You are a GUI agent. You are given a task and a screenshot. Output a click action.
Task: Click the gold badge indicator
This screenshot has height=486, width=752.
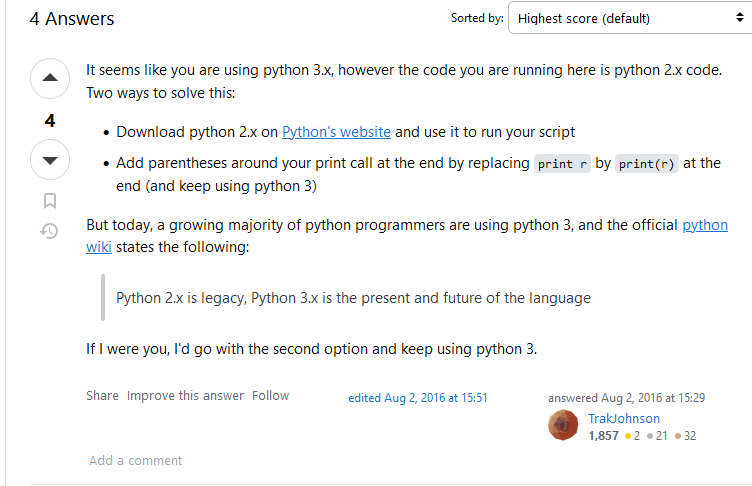click(x=632, y=436)
